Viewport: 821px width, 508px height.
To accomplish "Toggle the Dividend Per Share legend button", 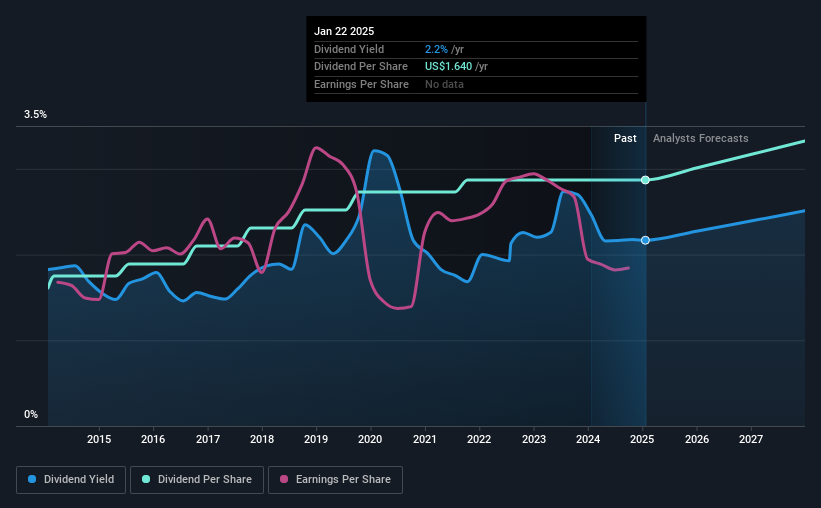I will pyautogui.click(x=197, y=480).
